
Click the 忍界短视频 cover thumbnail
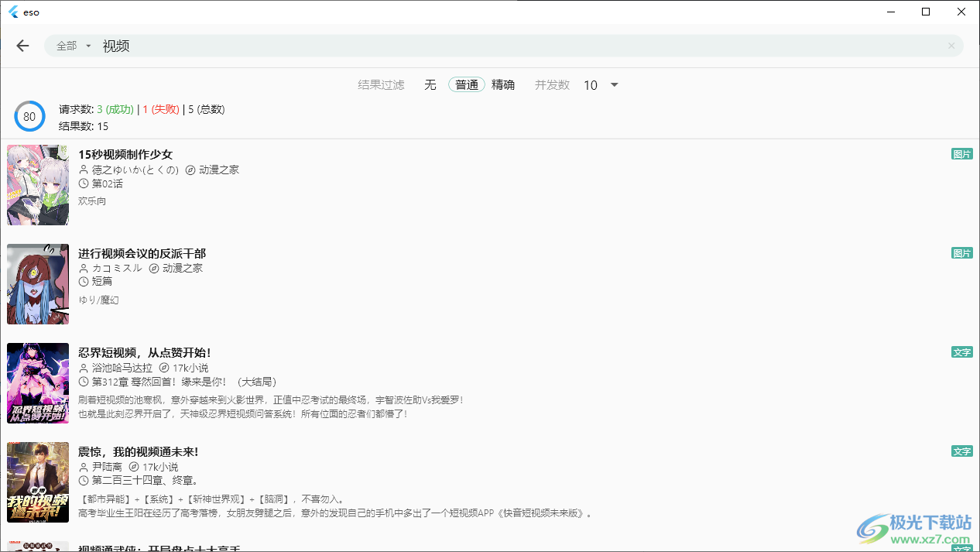point(37,382)
